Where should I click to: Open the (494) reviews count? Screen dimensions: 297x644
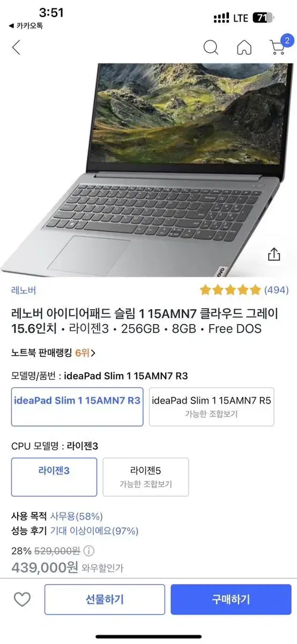[x=277, y=290]
